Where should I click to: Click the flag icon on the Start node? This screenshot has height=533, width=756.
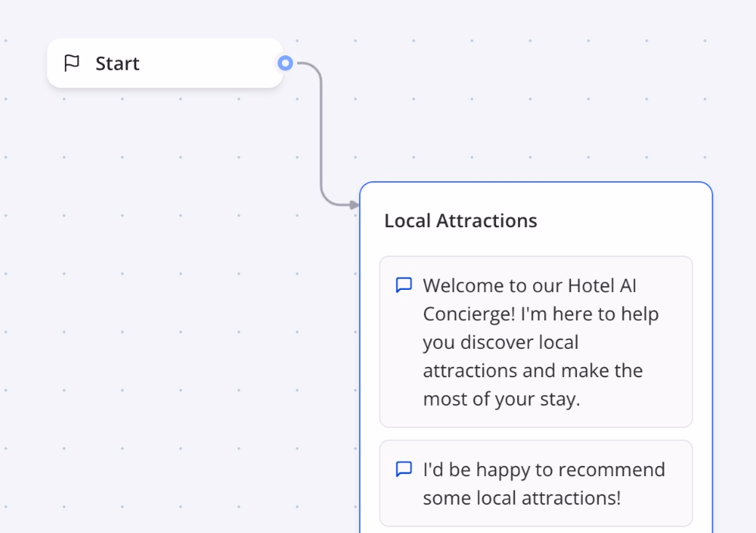(x=71, y=63)
